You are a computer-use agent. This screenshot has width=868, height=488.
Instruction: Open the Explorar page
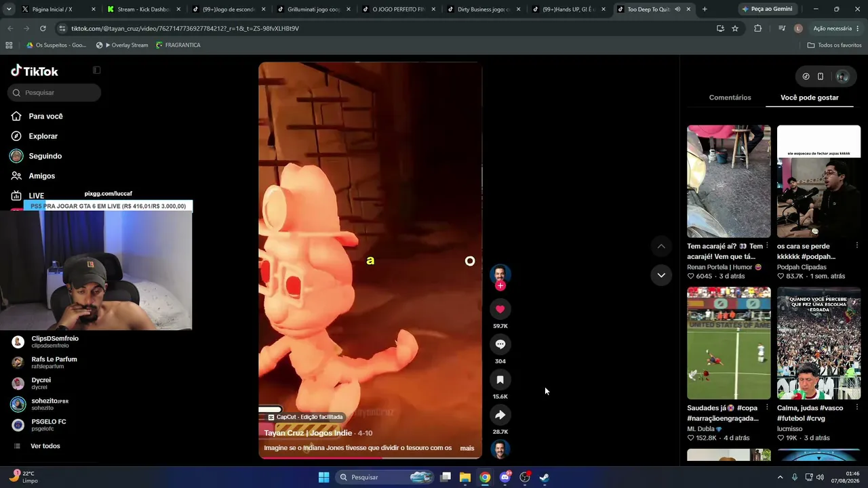click(43, 136)
